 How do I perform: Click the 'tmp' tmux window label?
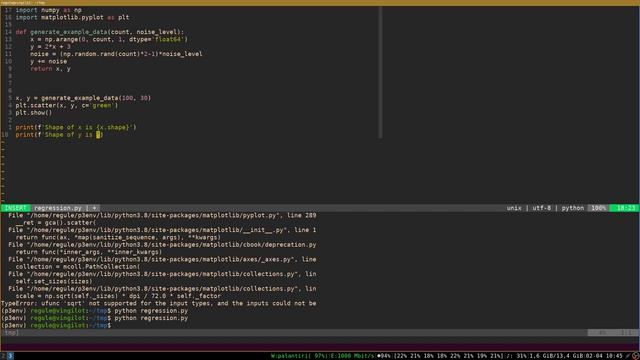click(11, 333)
